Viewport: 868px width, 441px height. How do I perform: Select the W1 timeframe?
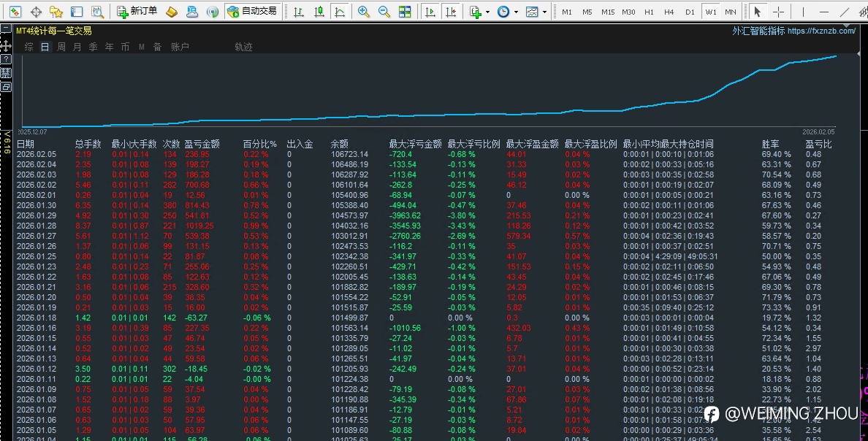click(x=711, y=12)
